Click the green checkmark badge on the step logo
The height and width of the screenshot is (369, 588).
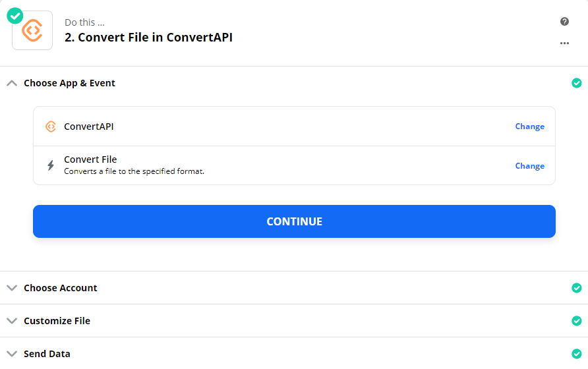[x=15, y=16]
